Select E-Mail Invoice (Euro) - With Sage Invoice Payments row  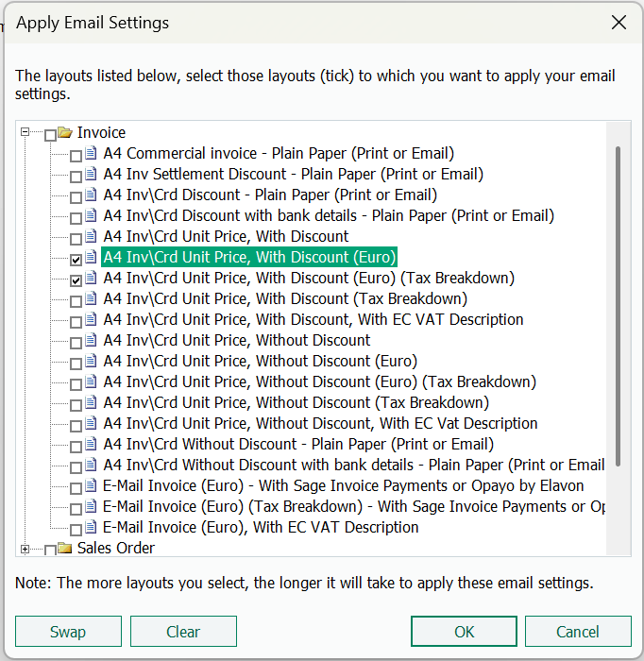tap(344, 485)
